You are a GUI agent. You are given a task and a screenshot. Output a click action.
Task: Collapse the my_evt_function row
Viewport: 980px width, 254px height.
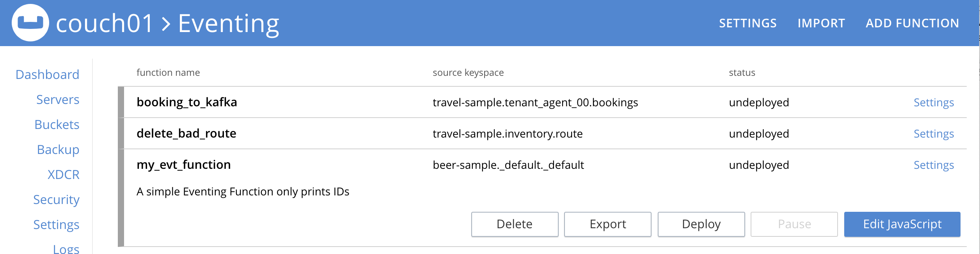(542, 165)
